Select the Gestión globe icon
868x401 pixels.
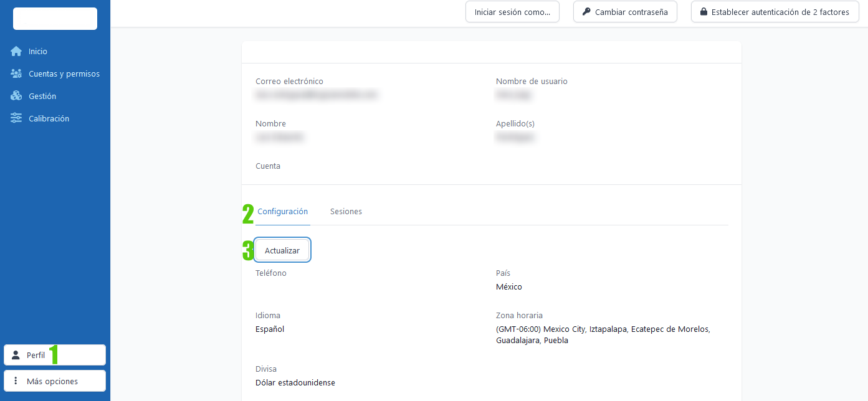click(16, 96)
